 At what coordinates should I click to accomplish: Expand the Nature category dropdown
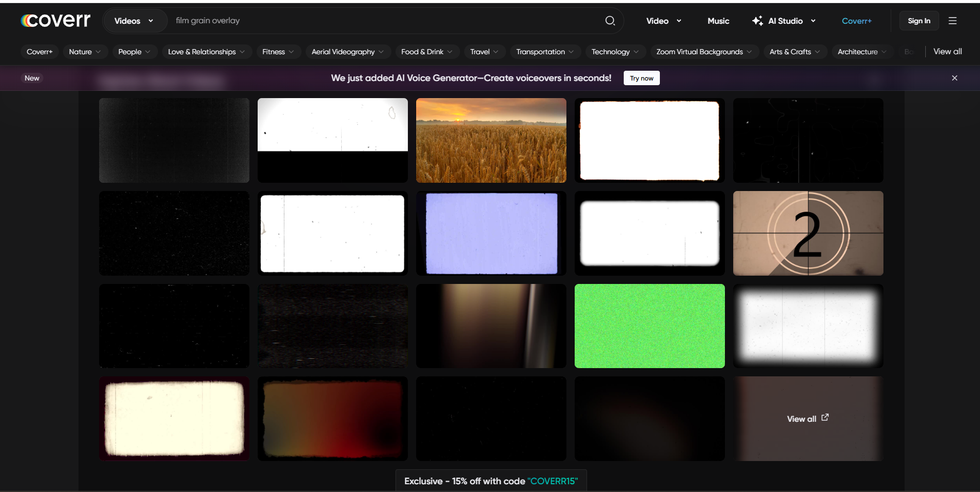[x=85, y=52]
